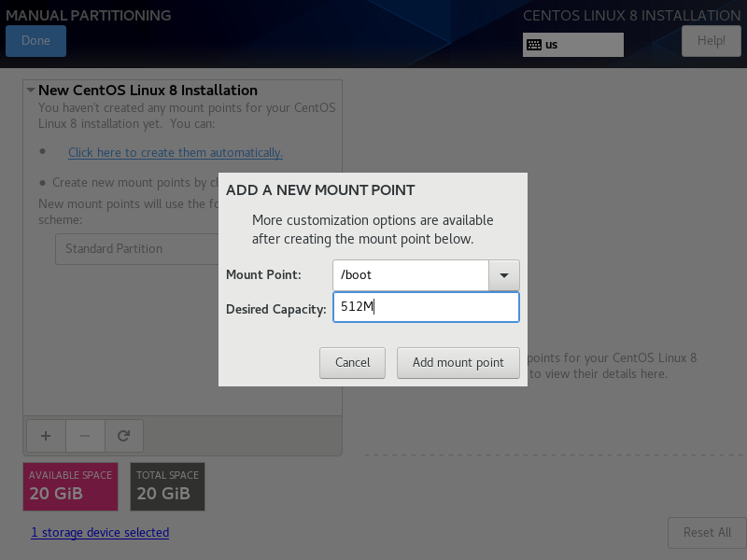Image resolution: width=747 pixels, height=560 pixels.
Task: Open the 1 storage device selected link
Action: pos(100,532)
